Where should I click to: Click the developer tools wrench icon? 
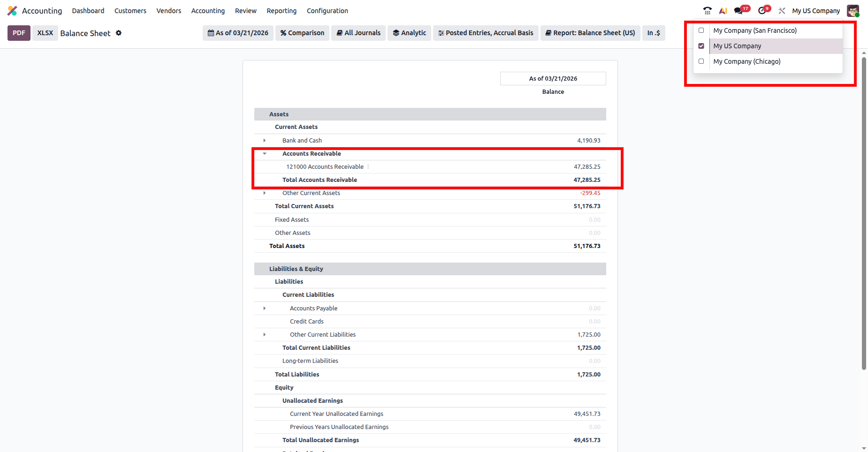tap(782, 11)
